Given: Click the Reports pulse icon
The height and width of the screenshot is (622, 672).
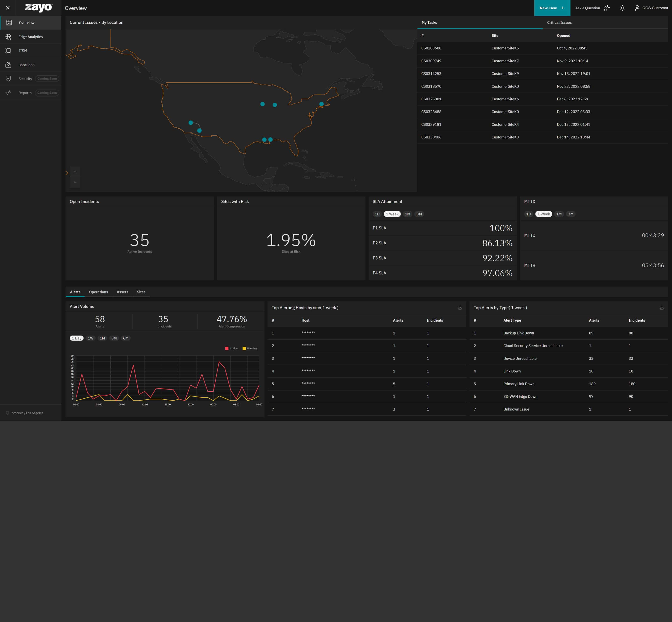Looking at the screenshot, I should pyautogui.click(x=8, y=93).
